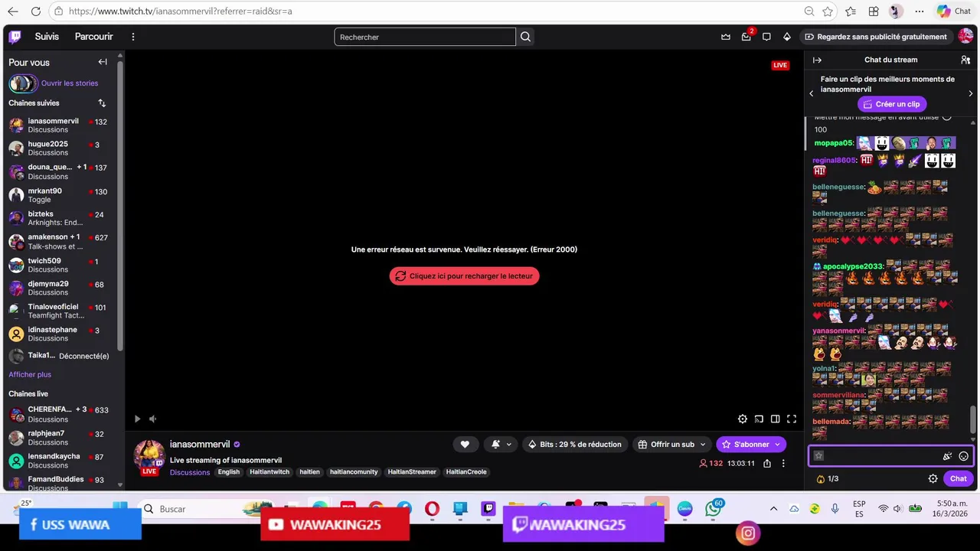Go to next chat banner with right chevron
This screenshot has width=980, height=551.
(x=971, y=93)
